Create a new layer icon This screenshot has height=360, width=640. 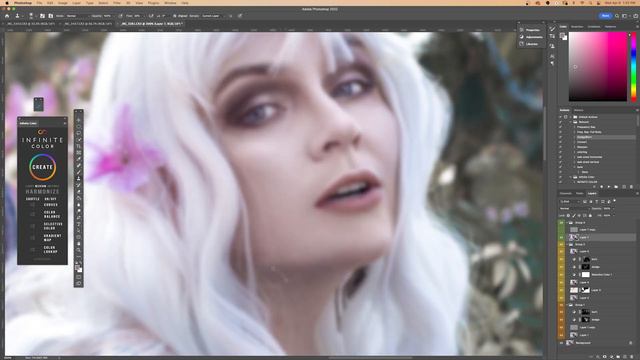(x=624, y=357)
